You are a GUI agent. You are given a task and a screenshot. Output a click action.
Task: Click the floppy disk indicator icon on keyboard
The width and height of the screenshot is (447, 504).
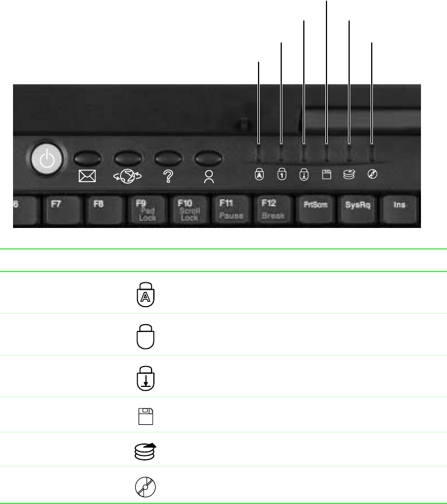[326, 175]
